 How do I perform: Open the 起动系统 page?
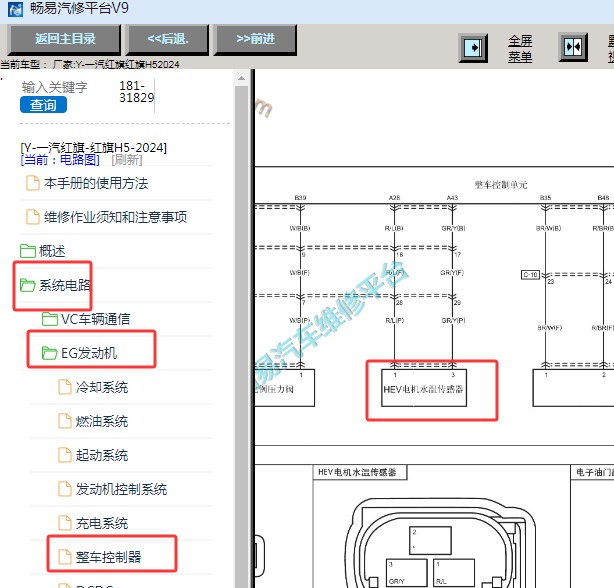tap(102, 455)
